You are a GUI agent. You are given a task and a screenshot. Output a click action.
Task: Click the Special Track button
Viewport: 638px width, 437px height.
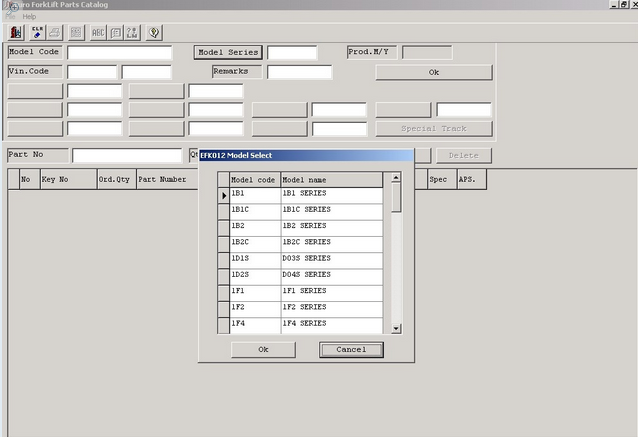(x=434, y=129)
